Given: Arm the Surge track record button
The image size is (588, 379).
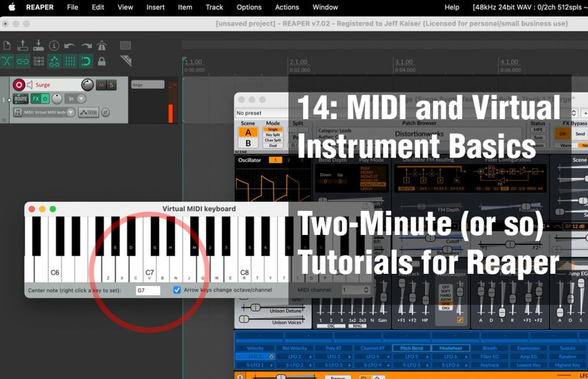Looking at the screenshot, I should coord(19,85).
